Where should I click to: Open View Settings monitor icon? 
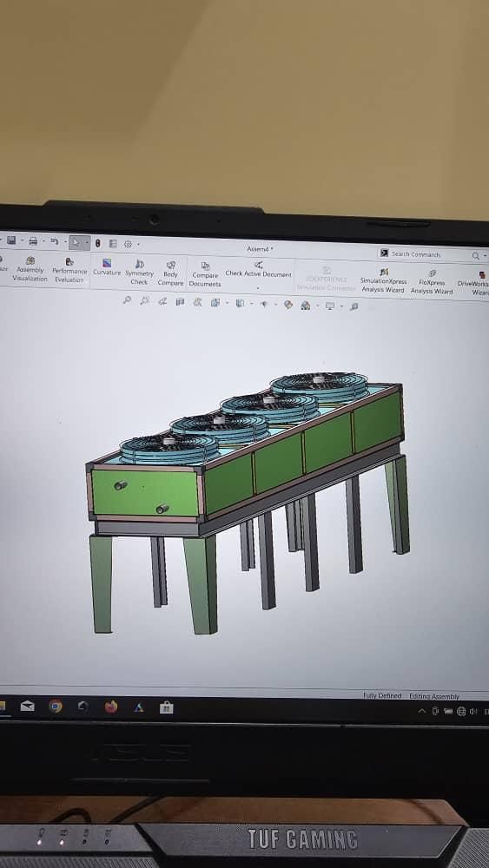point(330,306)
